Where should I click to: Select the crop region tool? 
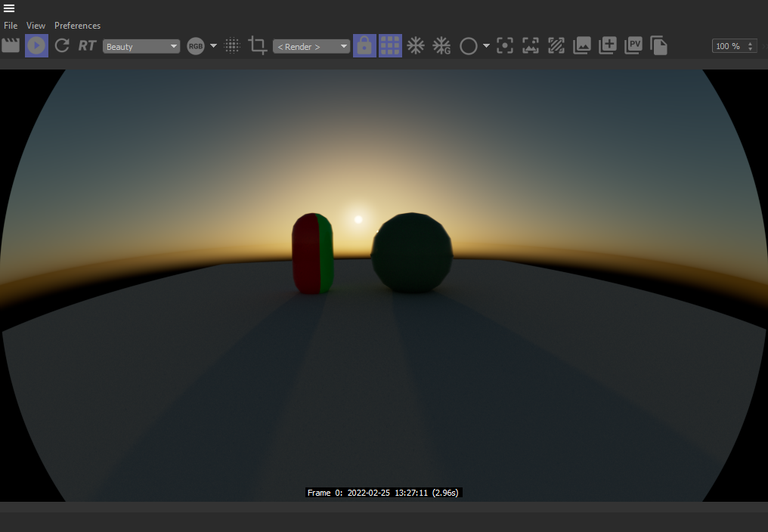(x=258, y=46)
